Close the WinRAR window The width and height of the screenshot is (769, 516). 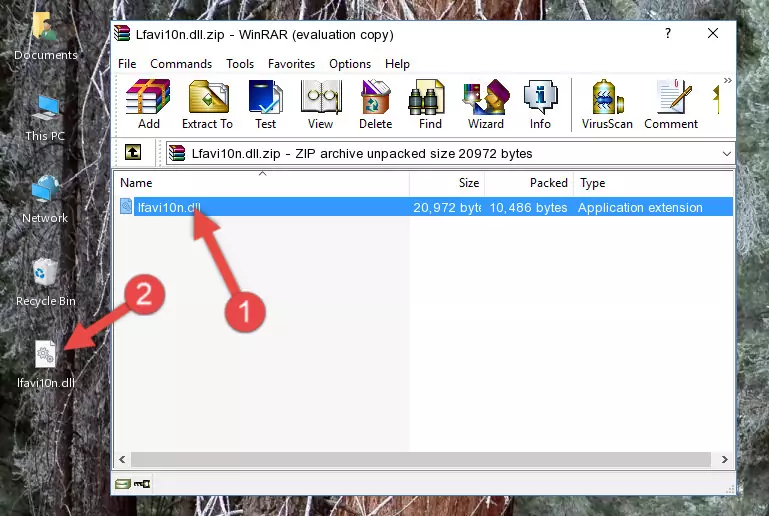(x=713, y=33)
